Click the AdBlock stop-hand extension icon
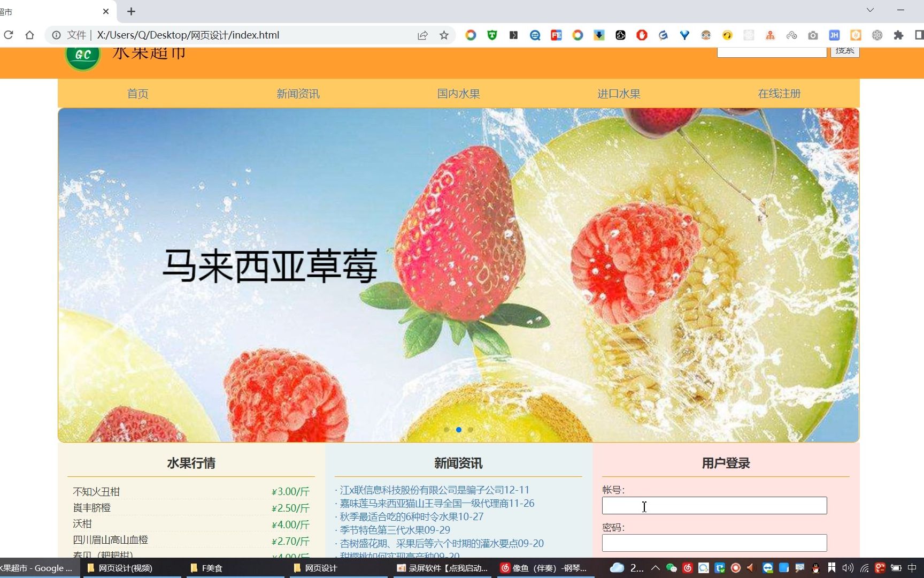 click(x=642, y=35)
